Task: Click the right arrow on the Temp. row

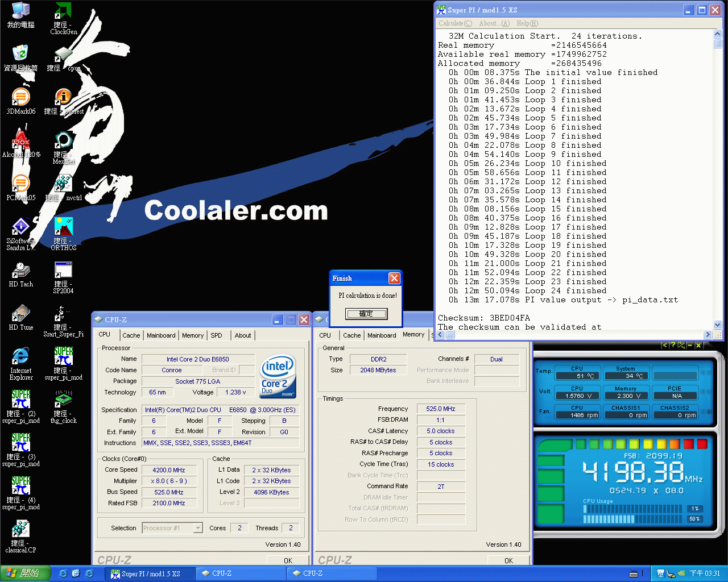Action: point(709,373)
